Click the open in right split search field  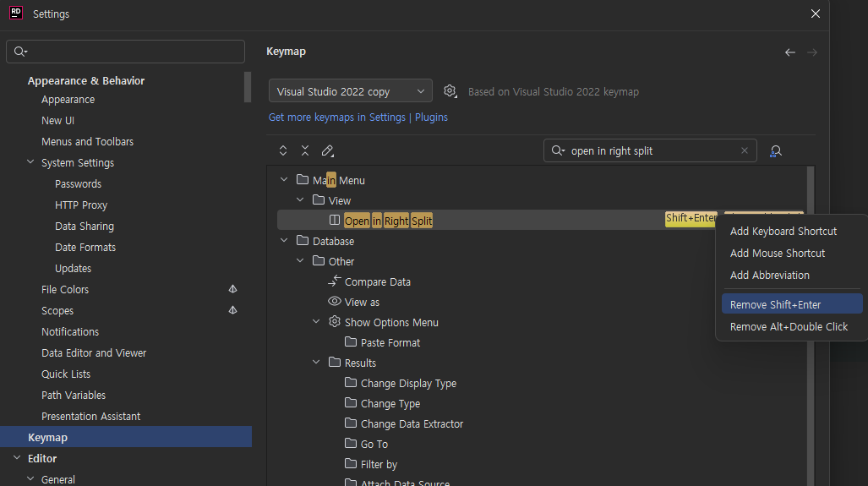[x=650, y=150]
